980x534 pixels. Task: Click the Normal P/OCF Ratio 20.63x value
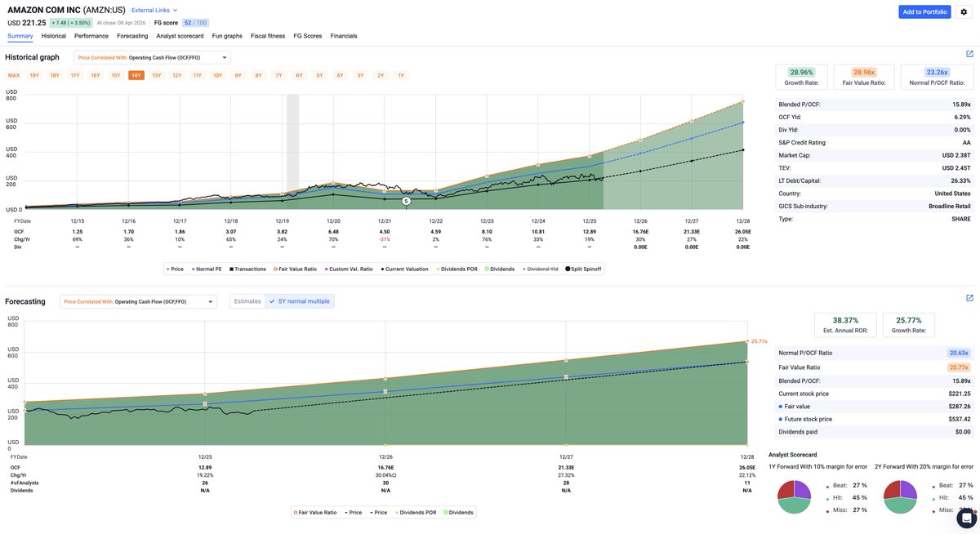pos(960,353)
